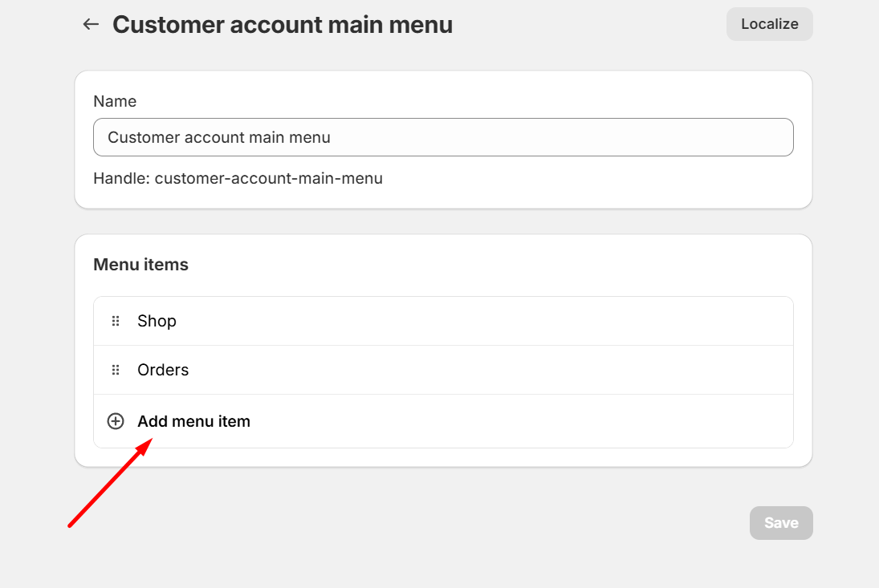This screenshot has width=879, height=588.
Task: Open the Orders menu item
Action: (163, 370)
